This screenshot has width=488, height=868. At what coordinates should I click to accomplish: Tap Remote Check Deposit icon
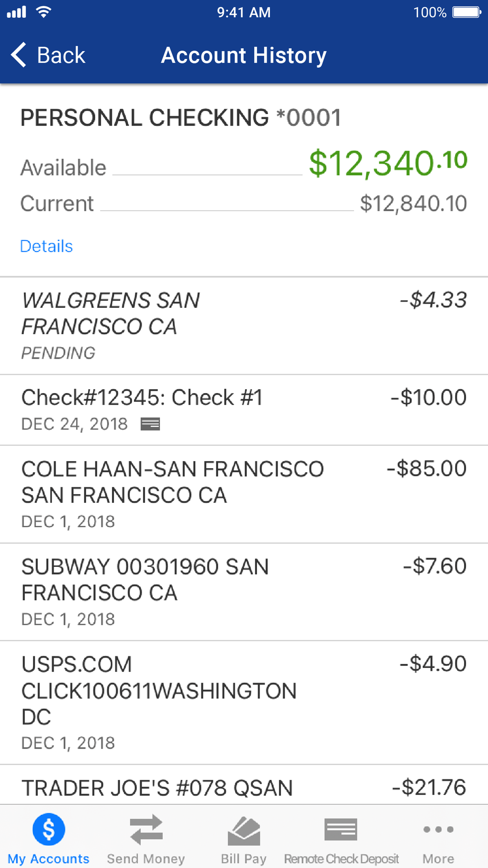pyautogui.click(x=341, y=829)
